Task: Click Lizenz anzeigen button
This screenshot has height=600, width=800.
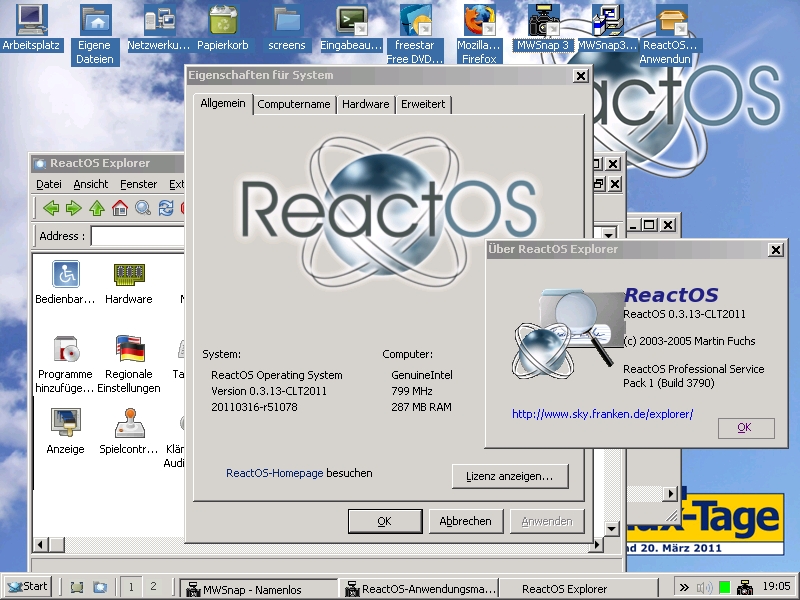Action: click(x=509, y=476)
